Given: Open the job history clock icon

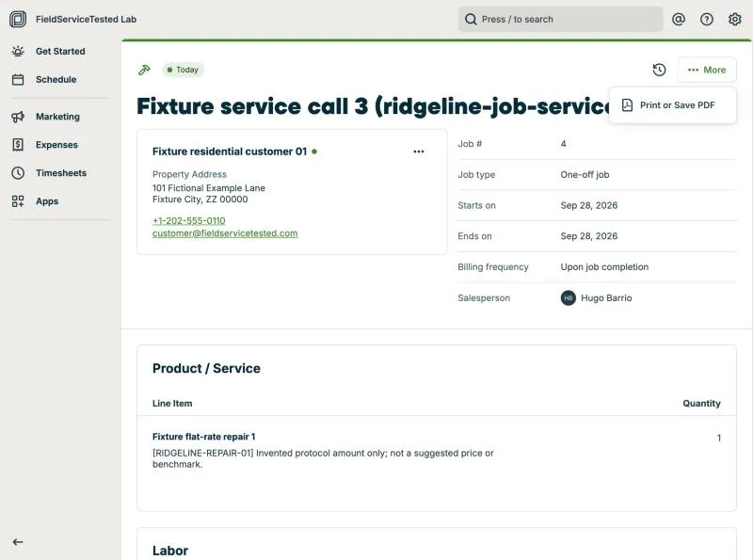Looking at the screenshot, I should tap(660, 70).
